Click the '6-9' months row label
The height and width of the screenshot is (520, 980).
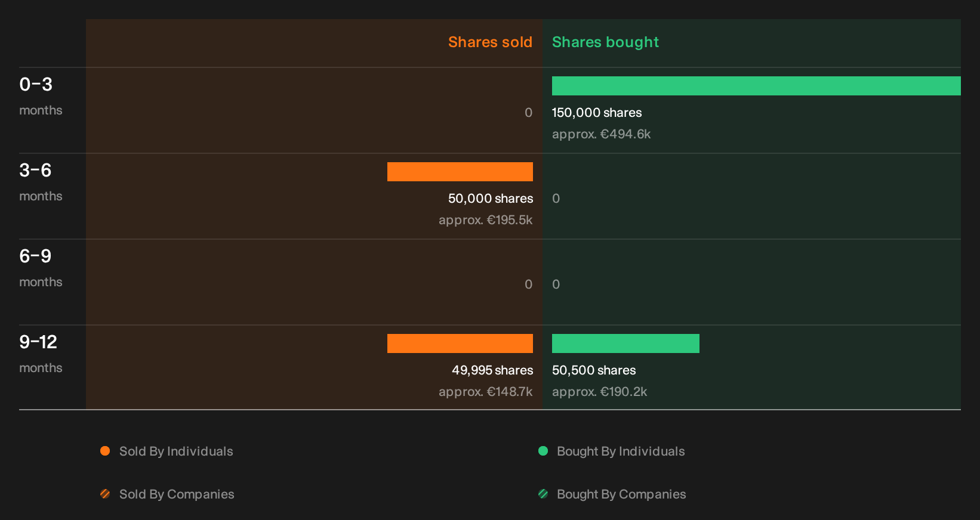(x=36, y=256)
